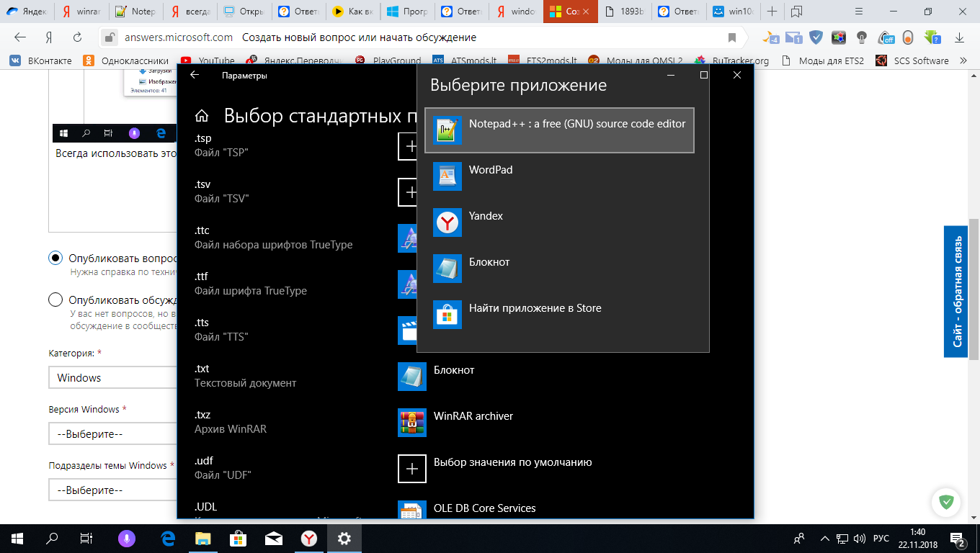This screenshot has height=553, width=980.
Task: Open the Категория Windows dropdown
Action: tap(113, 378)
